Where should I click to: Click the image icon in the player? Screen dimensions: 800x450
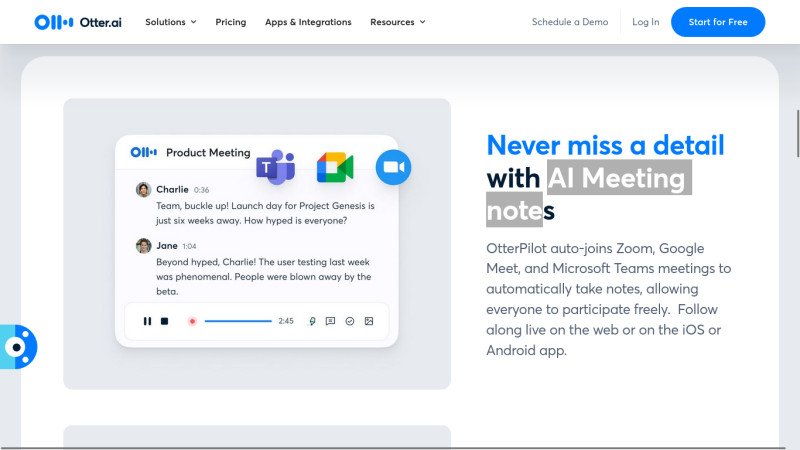[x=368, y=321]
